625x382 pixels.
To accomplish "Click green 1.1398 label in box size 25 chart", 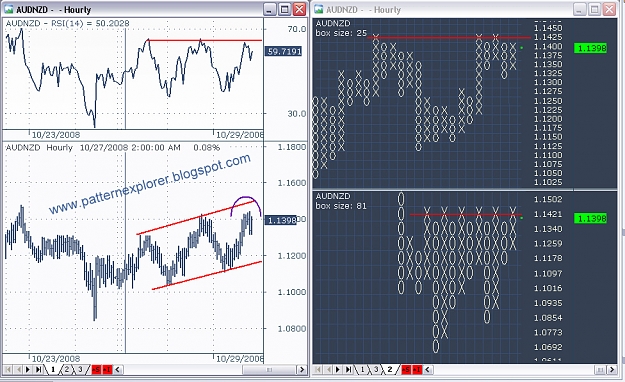I will [x=590, y=48].
